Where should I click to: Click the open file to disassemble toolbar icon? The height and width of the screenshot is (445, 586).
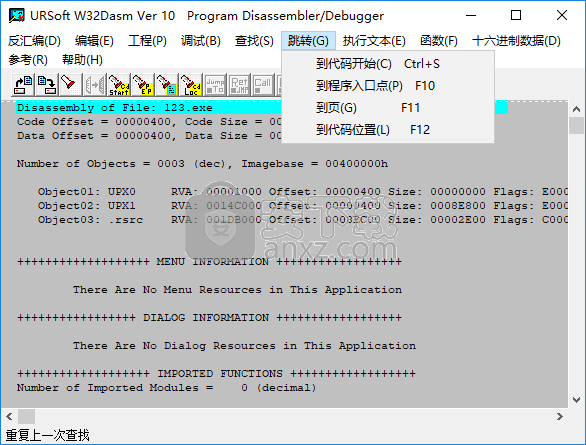(x=23, y=84)
